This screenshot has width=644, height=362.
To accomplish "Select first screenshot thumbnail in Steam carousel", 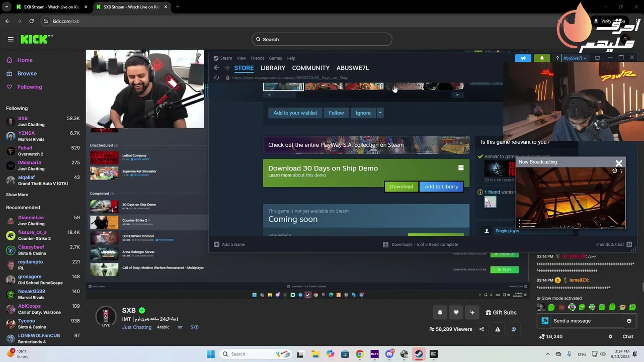I will click(283, 86).
